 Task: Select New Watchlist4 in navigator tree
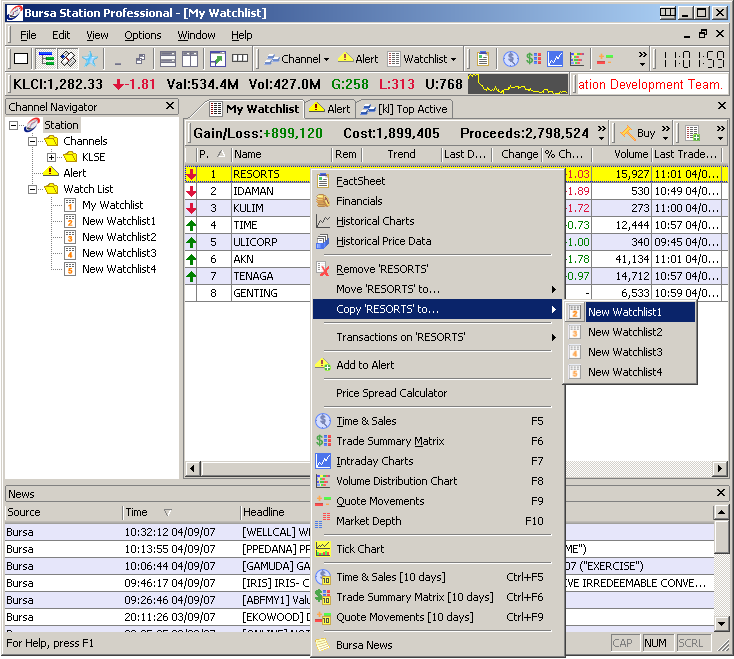[x=119, y=270]
